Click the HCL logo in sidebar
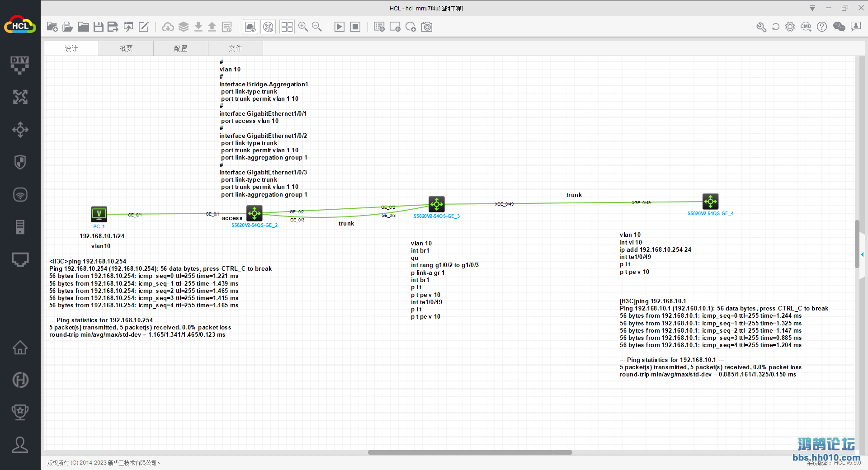The image size is (868, 470). [20, 25]
